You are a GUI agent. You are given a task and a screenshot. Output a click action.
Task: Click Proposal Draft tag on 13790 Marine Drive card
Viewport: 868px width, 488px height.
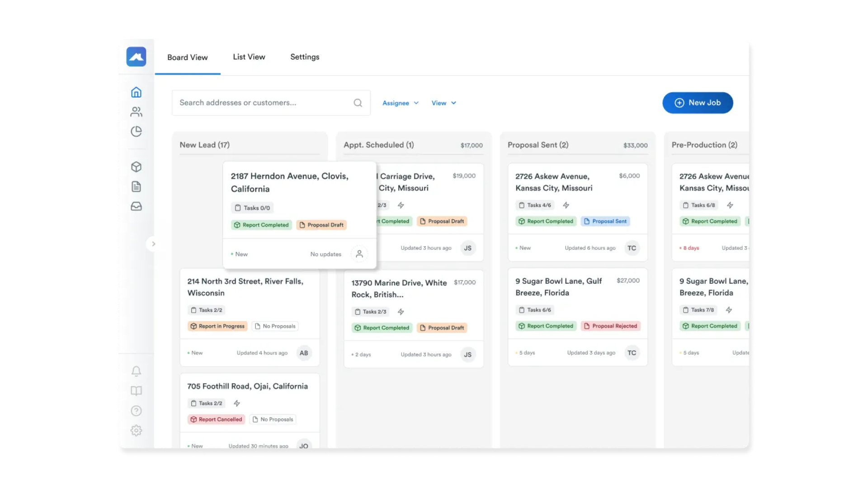tap(442, 328)
